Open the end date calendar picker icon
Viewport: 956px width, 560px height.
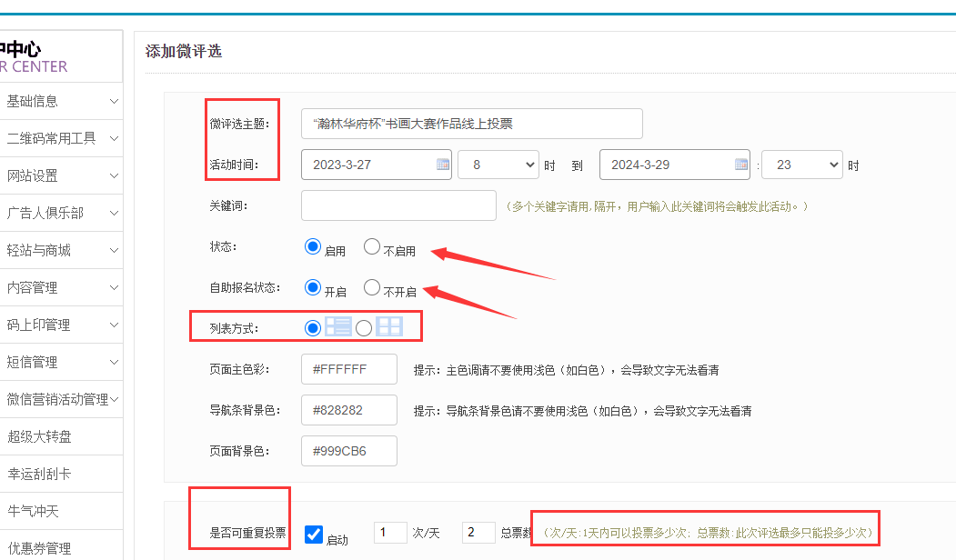click(x=741, y=165)
